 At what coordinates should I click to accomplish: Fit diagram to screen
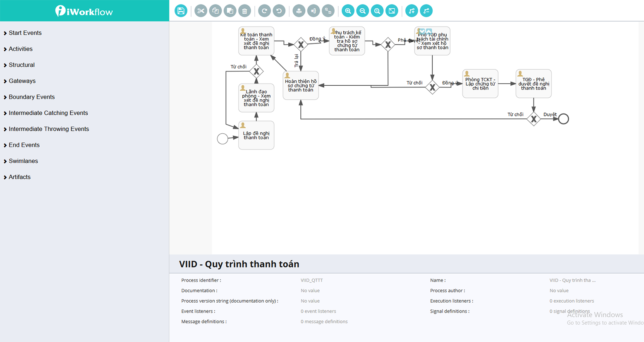392,11
